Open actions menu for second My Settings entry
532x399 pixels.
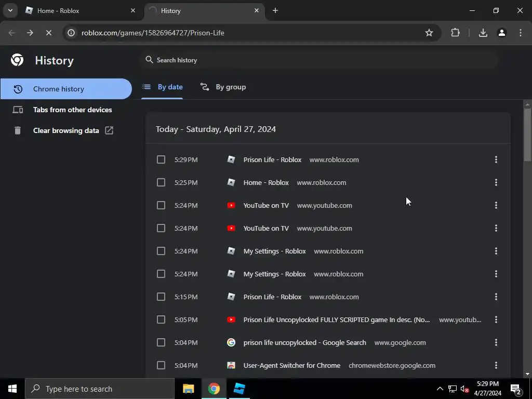coord(496,274)
